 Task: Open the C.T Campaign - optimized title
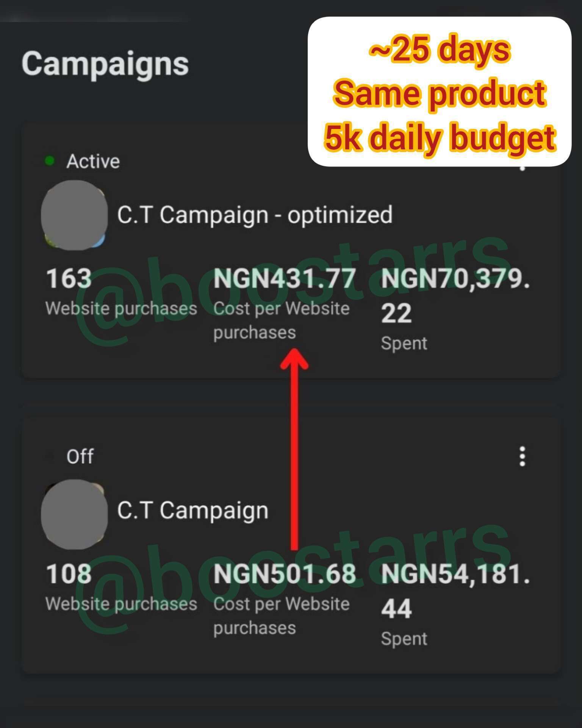[255, 215]
